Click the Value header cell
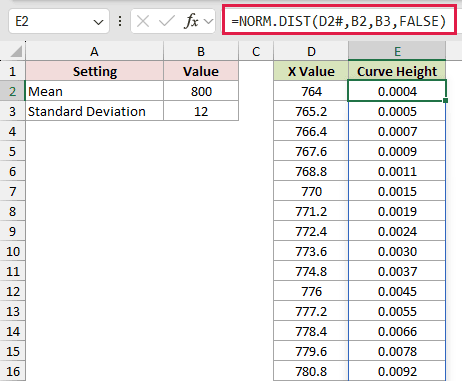The height and width of the screenshot is (381, 462). [x=201, y=71]
